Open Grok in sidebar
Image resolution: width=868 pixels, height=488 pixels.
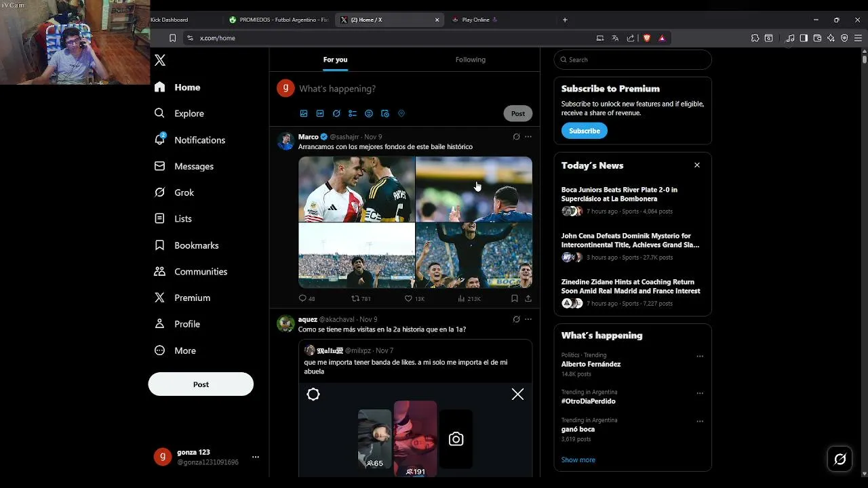175,192
